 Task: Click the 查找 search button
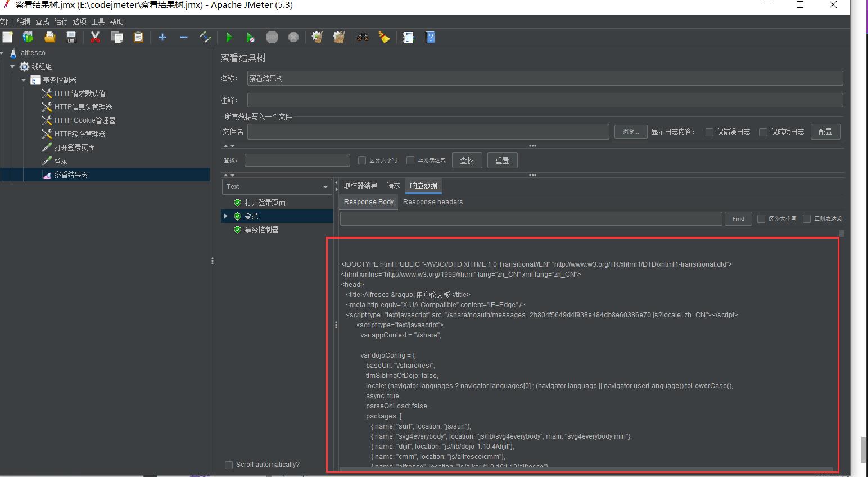[467, 160]
